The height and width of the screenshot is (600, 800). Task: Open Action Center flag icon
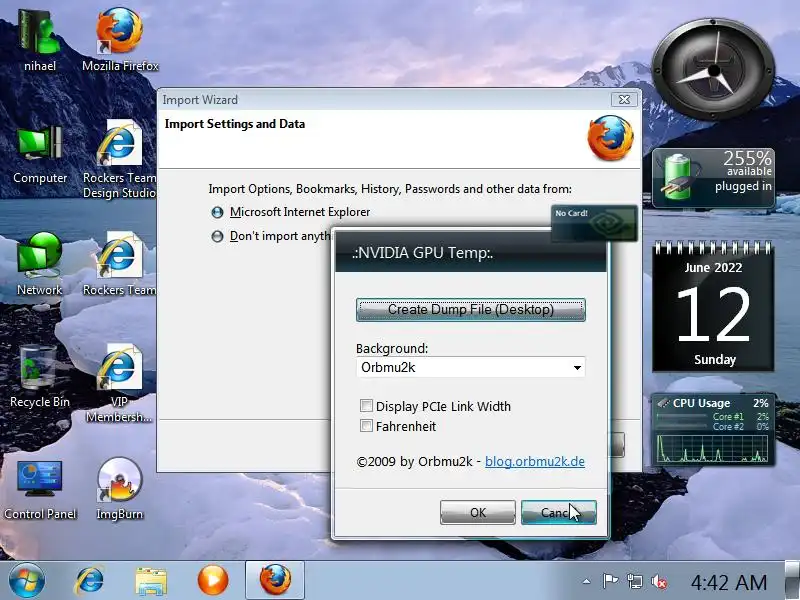[x=610, y=581]
